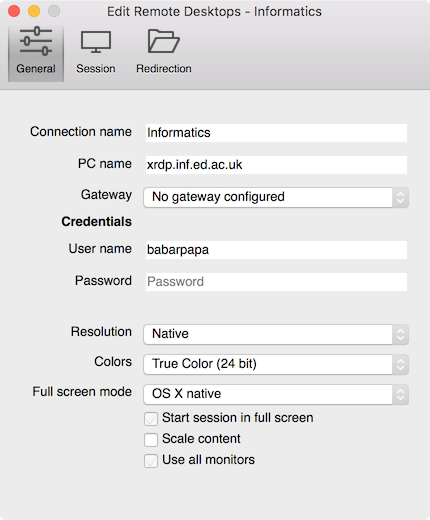Expand the Resolution dropdown set to Native
Viewport: 430px width, 520px height.
pos(276,334)
